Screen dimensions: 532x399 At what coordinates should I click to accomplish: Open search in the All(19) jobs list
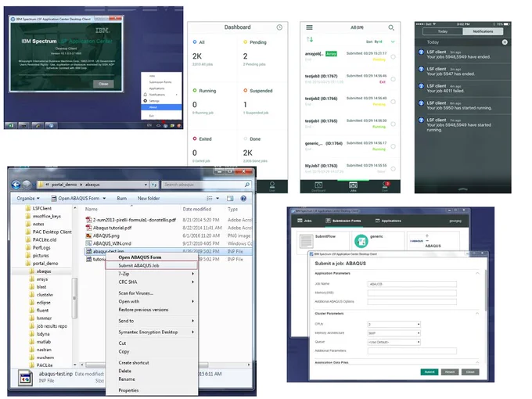391,27
